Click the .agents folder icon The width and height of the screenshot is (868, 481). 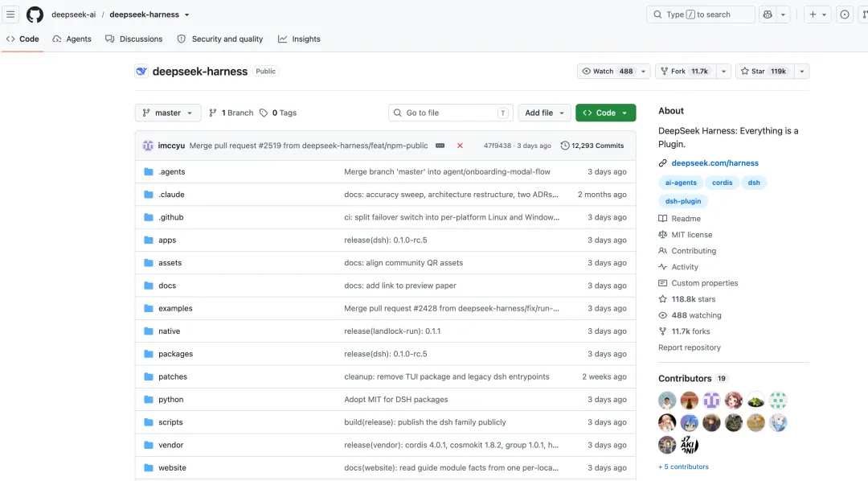[149, 172]
